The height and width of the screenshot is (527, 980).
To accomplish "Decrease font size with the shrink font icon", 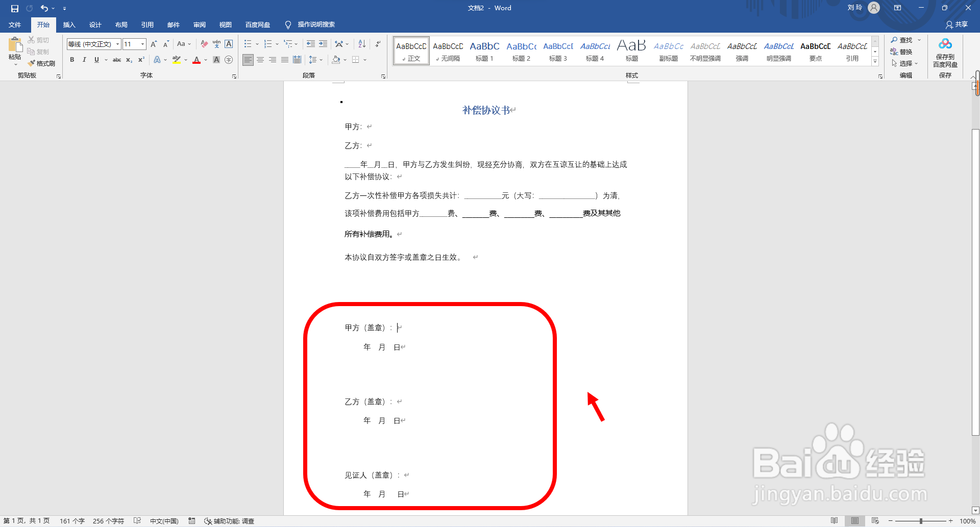I will (x=166, y=44).
